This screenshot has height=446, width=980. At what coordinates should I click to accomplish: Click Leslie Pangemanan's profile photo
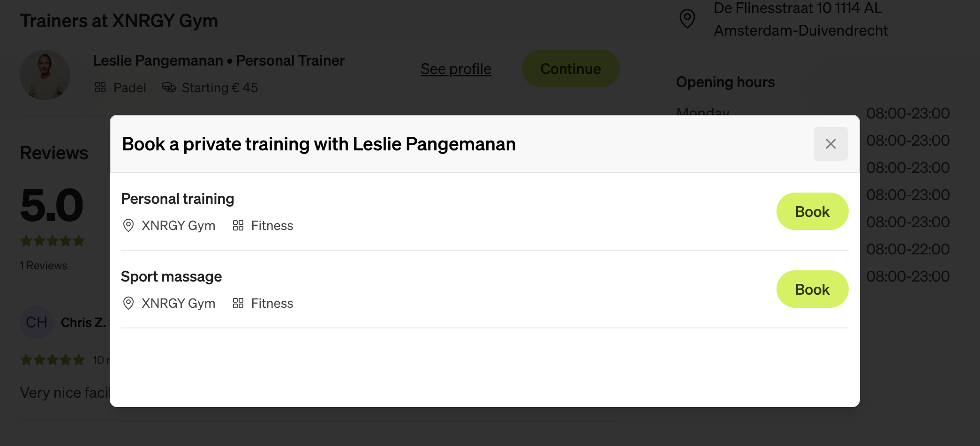tap(45, 75)
